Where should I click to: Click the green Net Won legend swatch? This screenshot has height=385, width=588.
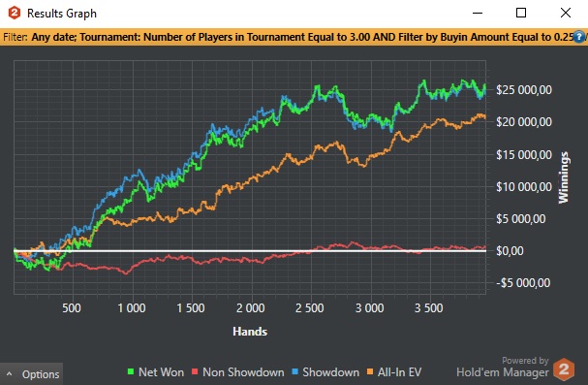(x=131, y=371)
